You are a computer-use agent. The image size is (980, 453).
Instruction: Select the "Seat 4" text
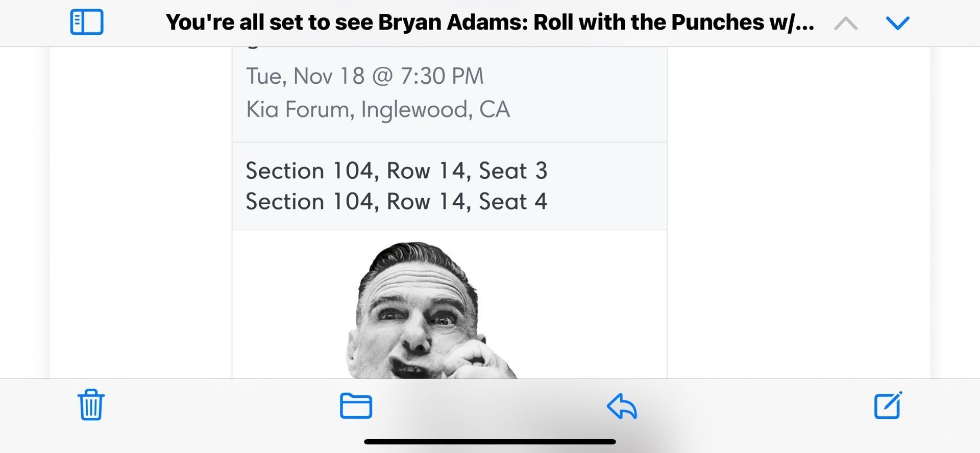[512, 201]
